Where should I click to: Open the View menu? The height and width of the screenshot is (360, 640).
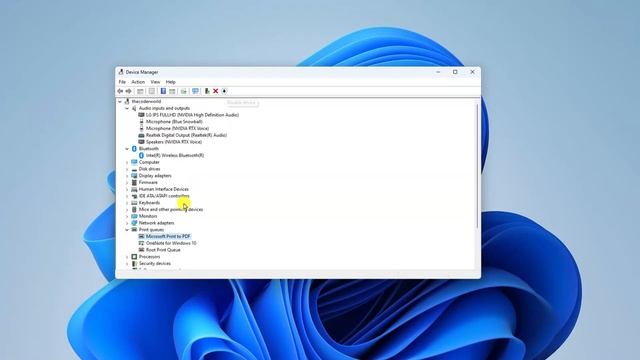click(155, 82)
